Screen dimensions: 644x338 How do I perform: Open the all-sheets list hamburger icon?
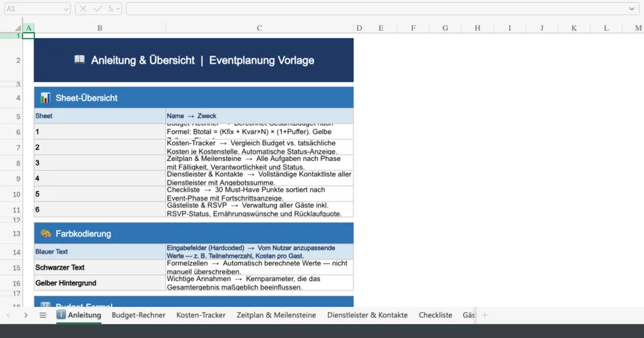(x=43, y=315)
